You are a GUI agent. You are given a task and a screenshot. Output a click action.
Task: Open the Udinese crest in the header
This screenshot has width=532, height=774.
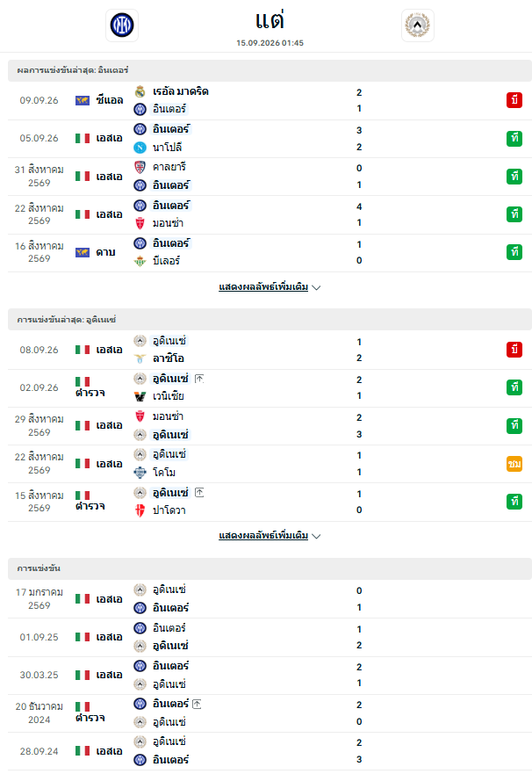[418, 25]
